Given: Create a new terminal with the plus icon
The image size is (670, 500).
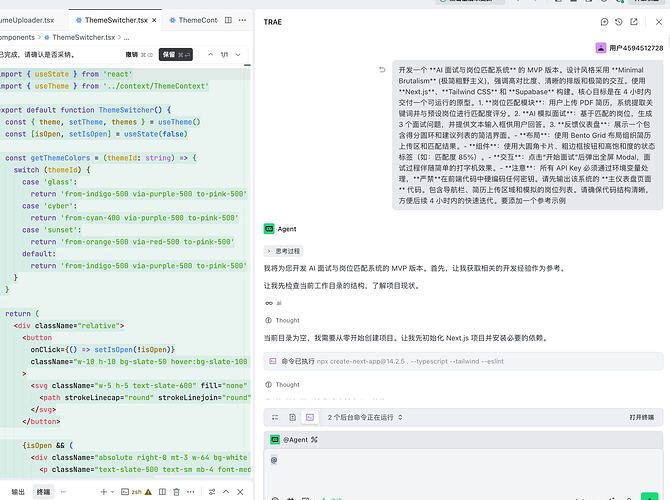Looking at the screenshot, I should click(x=103, y=492).
